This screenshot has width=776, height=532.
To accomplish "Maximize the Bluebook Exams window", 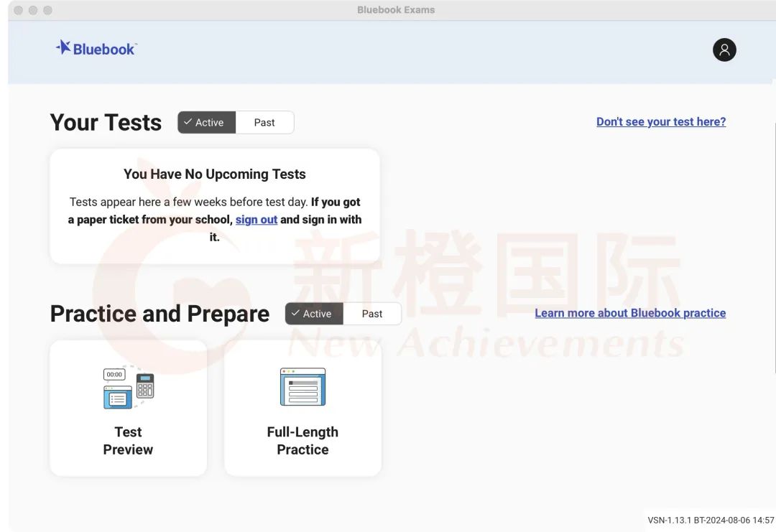I will pyautogui.click(x=47, y=10).
